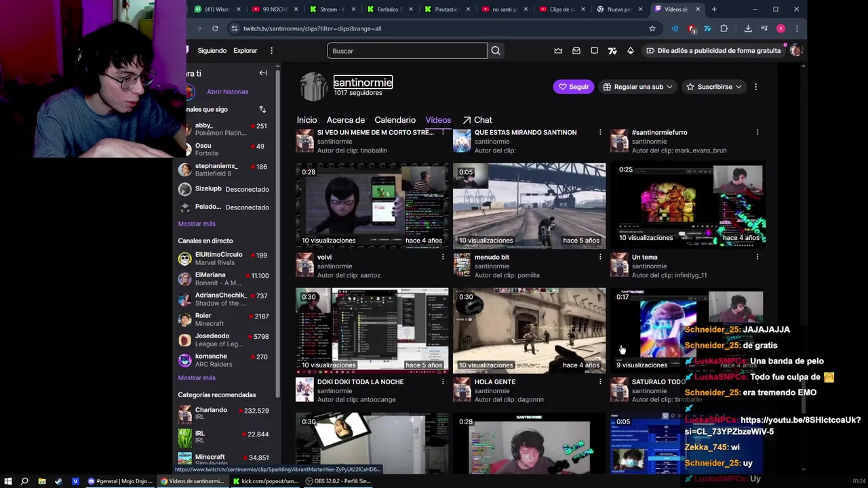Screen dimensions: 868x488
Task: Open a new browser tab
Action: (714, 9)
